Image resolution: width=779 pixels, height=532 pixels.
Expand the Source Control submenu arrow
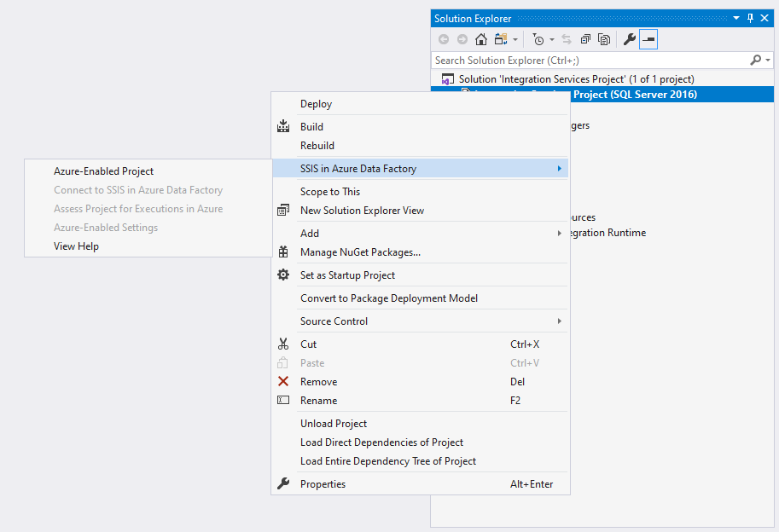560,321
